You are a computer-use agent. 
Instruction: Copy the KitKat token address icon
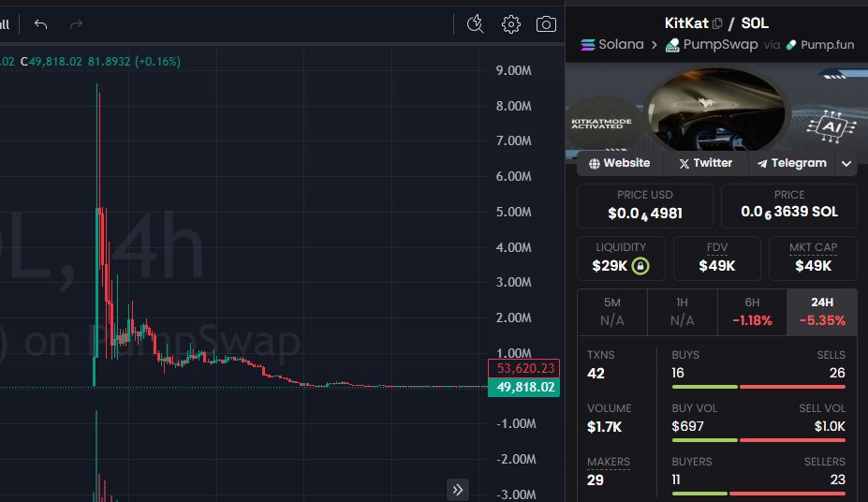717,23
